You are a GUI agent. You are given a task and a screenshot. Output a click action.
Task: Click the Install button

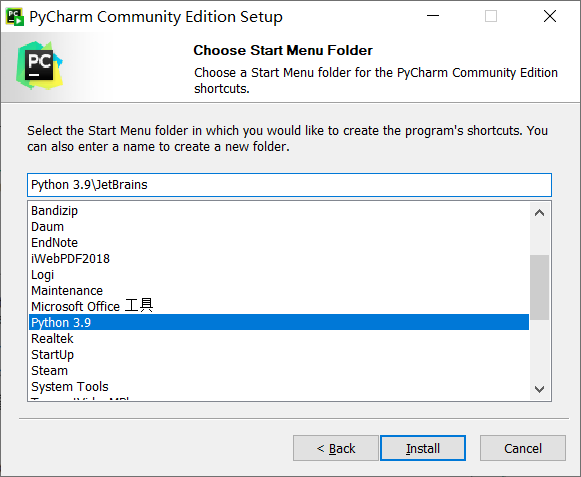click(423, 448)
